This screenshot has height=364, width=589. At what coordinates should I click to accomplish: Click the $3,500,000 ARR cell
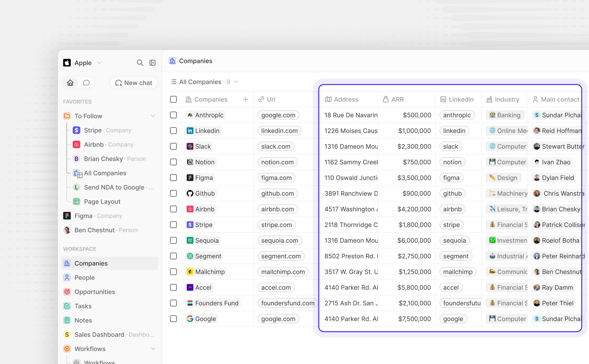(x=407, y=178)
